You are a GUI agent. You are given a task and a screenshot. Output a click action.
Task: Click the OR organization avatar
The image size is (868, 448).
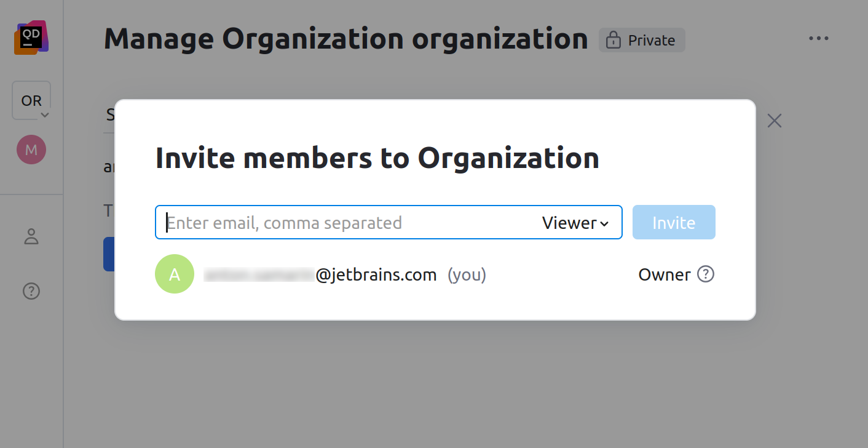[x=31, y=100]
